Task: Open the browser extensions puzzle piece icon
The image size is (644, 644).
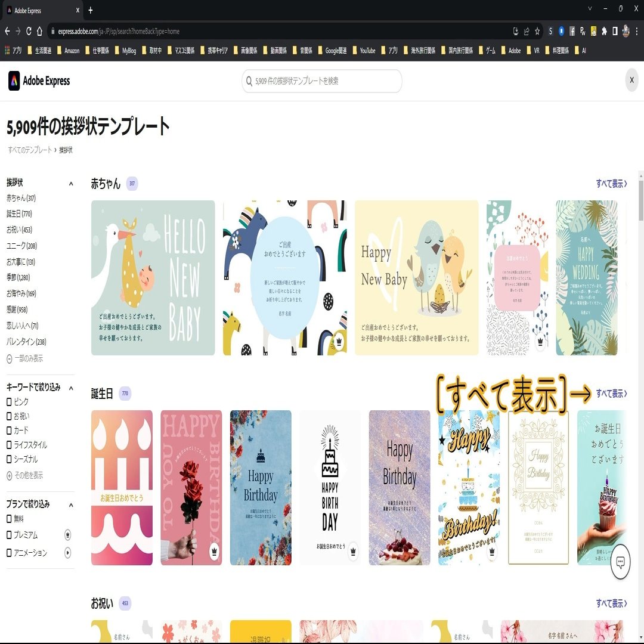Action: pos(604,31)
